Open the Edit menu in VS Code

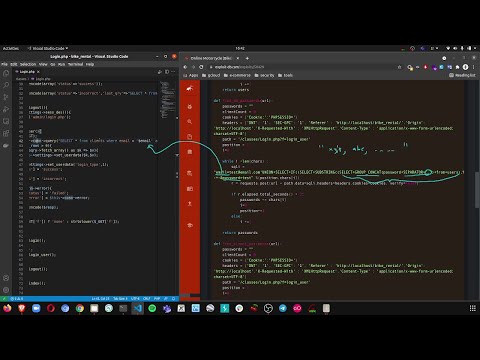coord(14,64)
